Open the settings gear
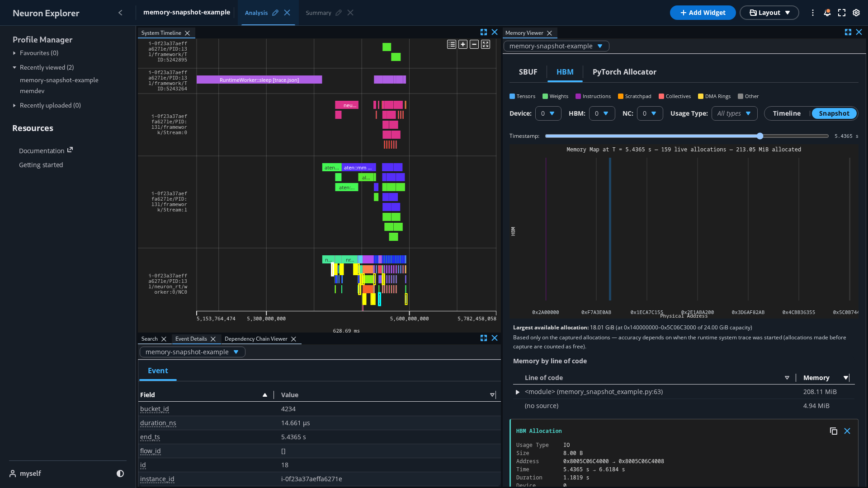The image size is (868, 488). click(x=856, y=13)
